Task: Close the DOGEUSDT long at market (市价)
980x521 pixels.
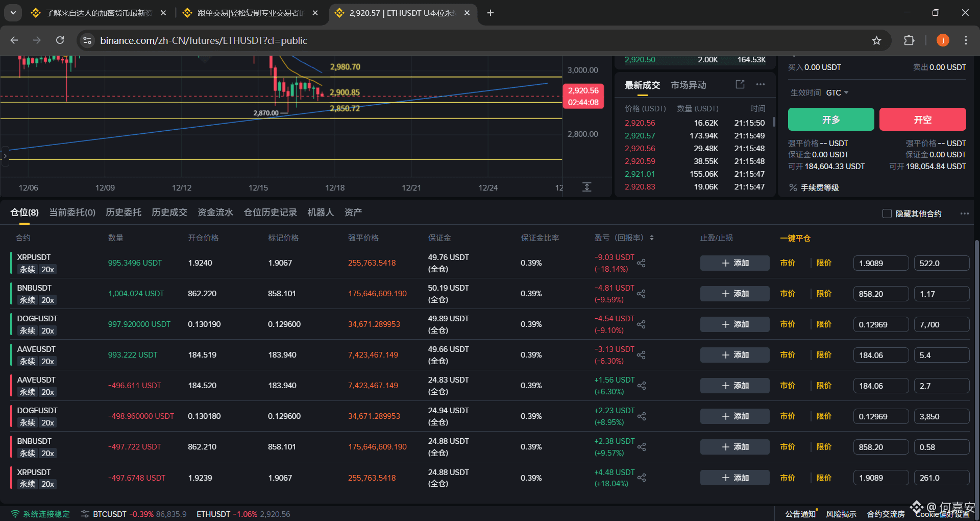Action: click(x=788, y=324)
